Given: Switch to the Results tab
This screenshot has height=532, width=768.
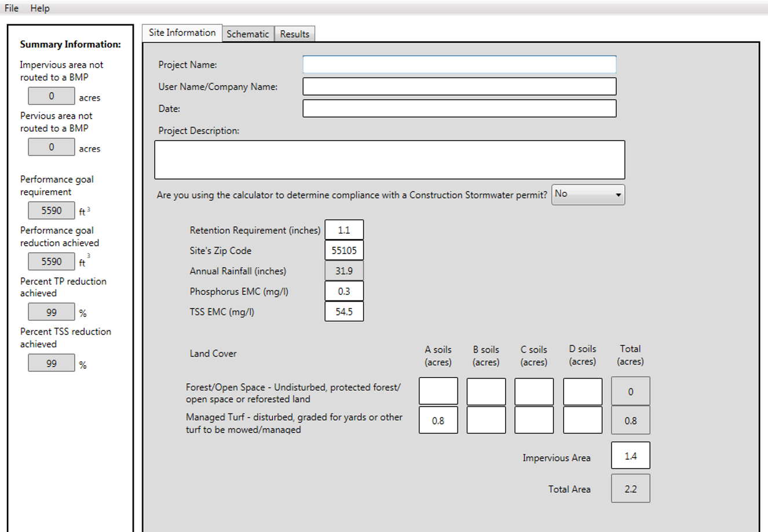Looking at the screenshot, I should tap(295, 33).
